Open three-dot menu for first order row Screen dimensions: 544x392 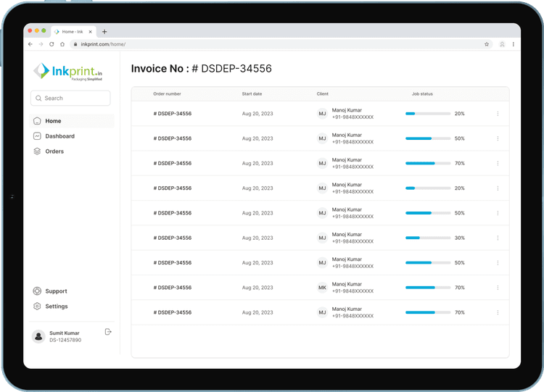point(498,114)
